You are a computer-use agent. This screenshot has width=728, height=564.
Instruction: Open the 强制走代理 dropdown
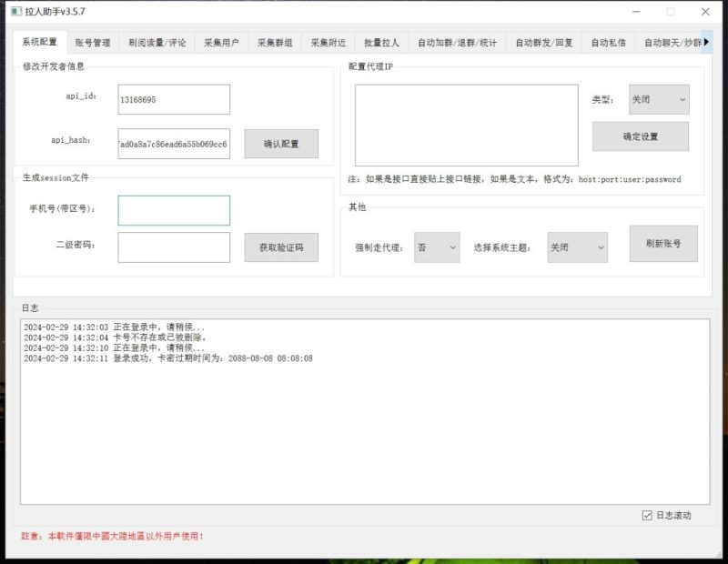(x=436, y=247)
